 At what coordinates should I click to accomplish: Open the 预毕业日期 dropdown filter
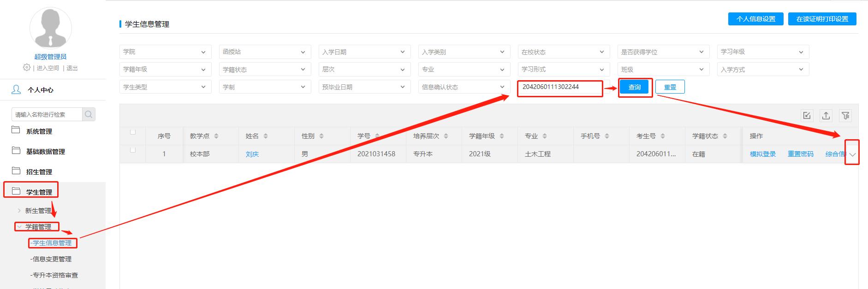pos(364,87)
